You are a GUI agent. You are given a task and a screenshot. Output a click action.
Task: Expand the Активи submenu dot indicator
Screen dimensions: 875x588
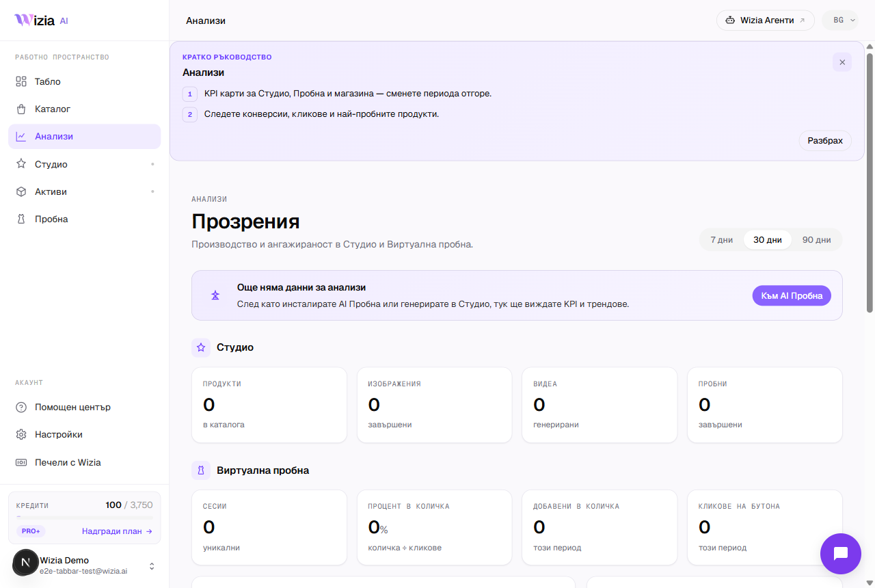(x=152, y=191)
